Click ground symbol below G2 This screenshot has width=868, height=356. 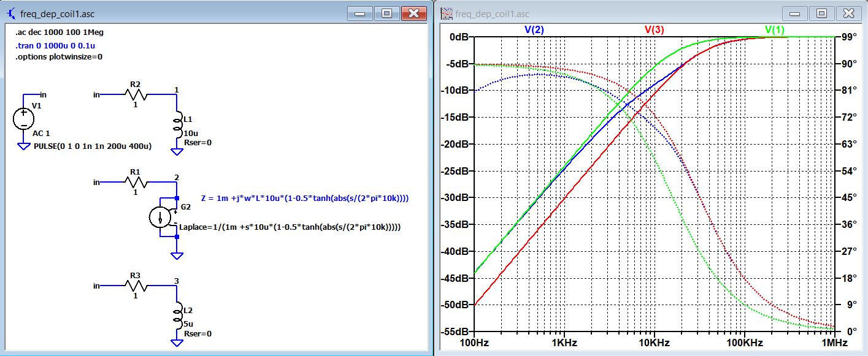[178, 256]
